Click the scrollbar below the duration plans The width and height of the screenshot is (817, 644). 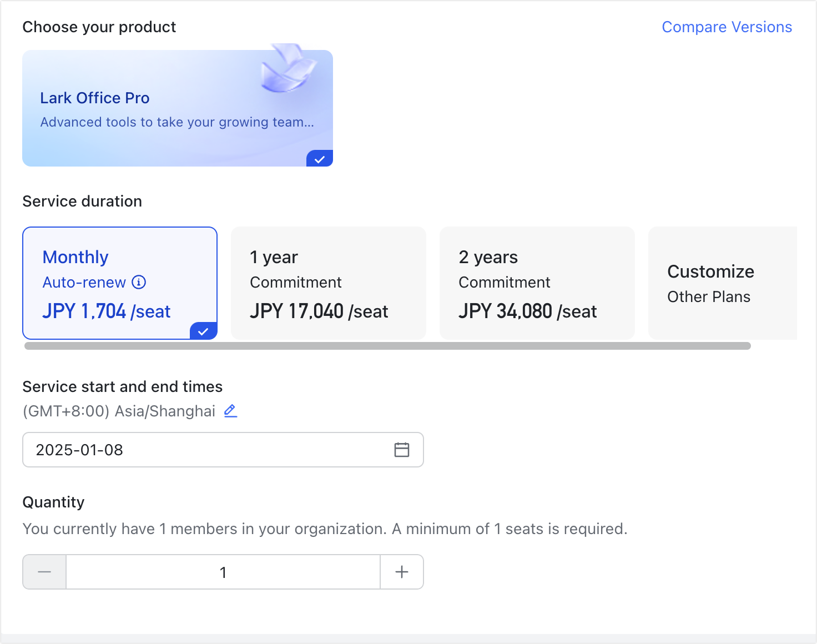point(389,345)
